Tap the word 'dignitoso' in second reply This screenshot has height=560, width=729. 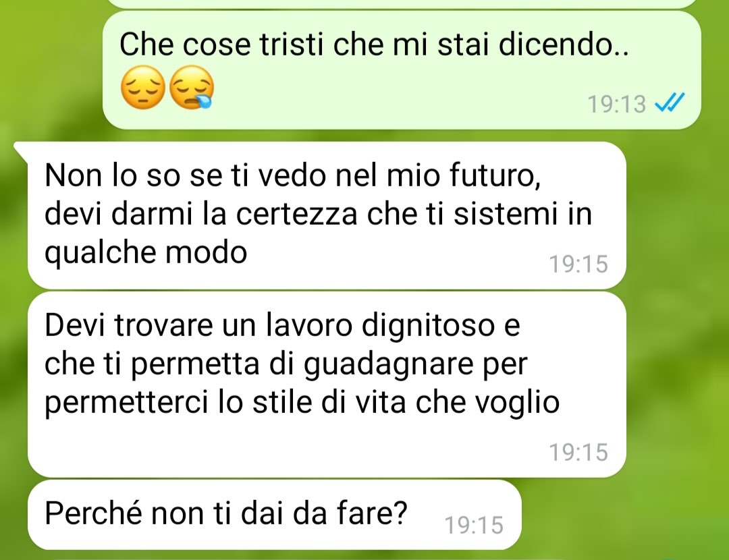tap(428, 326)
